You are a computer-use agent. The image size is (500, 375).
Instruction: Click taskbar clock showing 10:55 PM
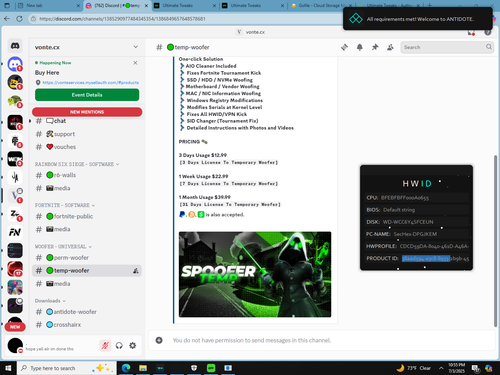pos(456,368)
